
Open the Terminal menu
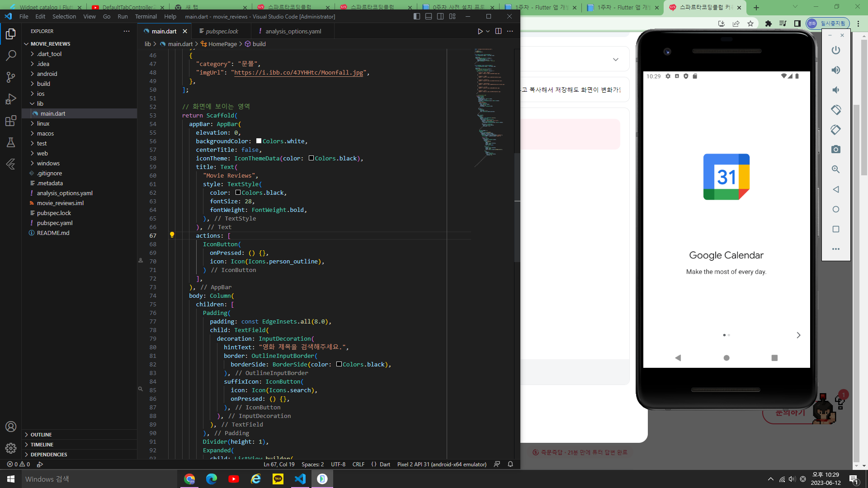point(146,16)
